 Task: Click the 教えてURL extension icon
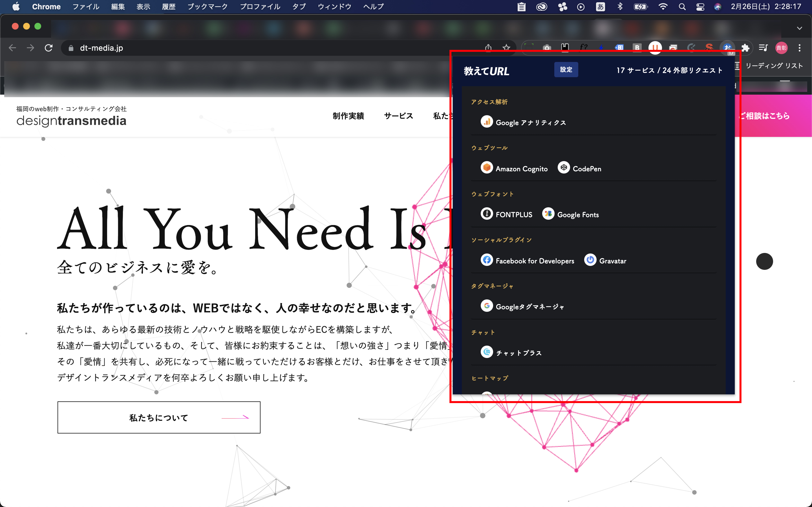tap(727, 48)
